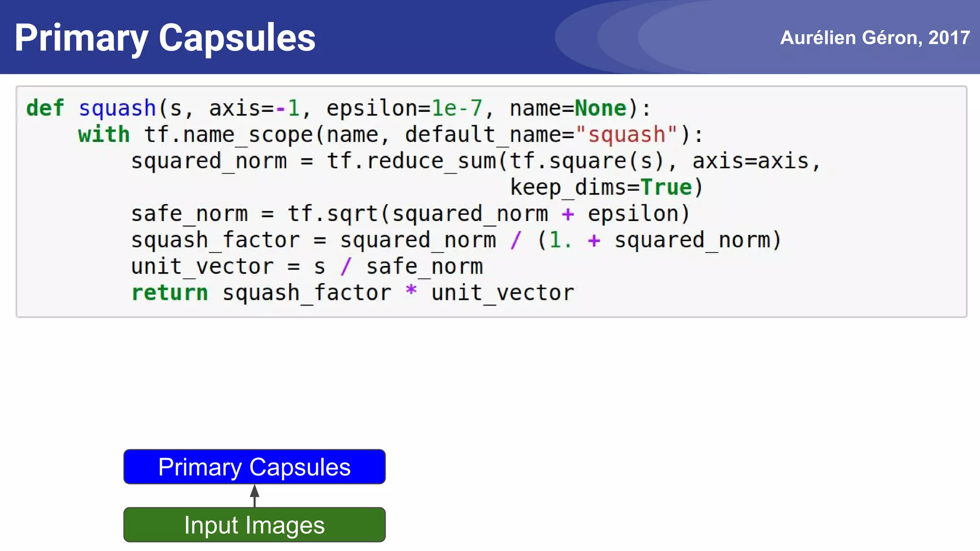This screenshot has width=980, height=551.
Task: Click the Aurélien Géron, 2017 credit
Action: click(875, 38)
